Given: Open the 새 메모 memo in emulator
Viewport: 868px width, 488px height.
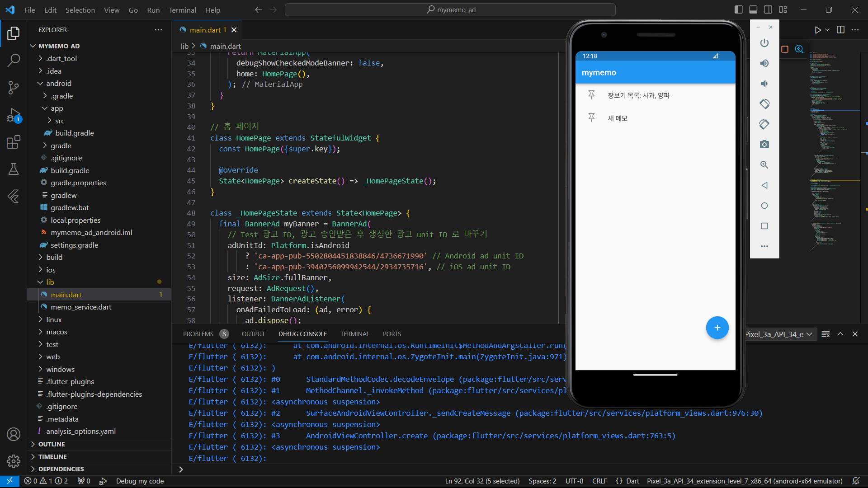Looking at the screenshot, I should coord(656,118).
